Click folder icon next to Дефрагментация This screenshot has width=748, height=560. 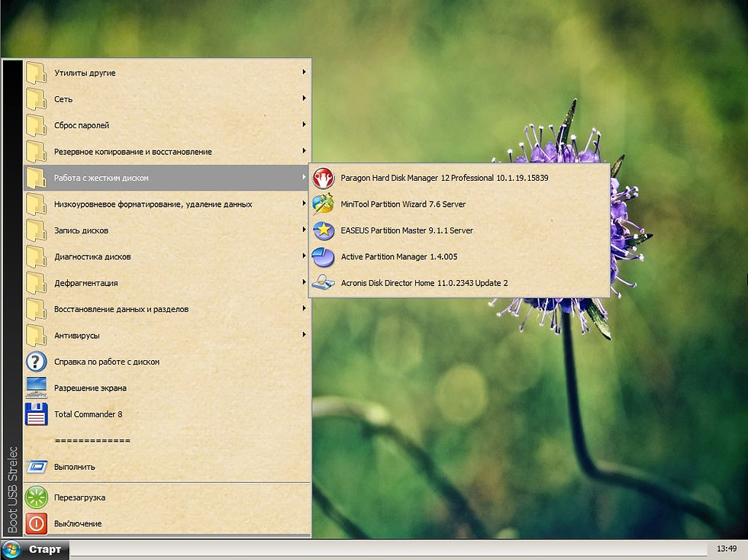click(x=37, y=283)
